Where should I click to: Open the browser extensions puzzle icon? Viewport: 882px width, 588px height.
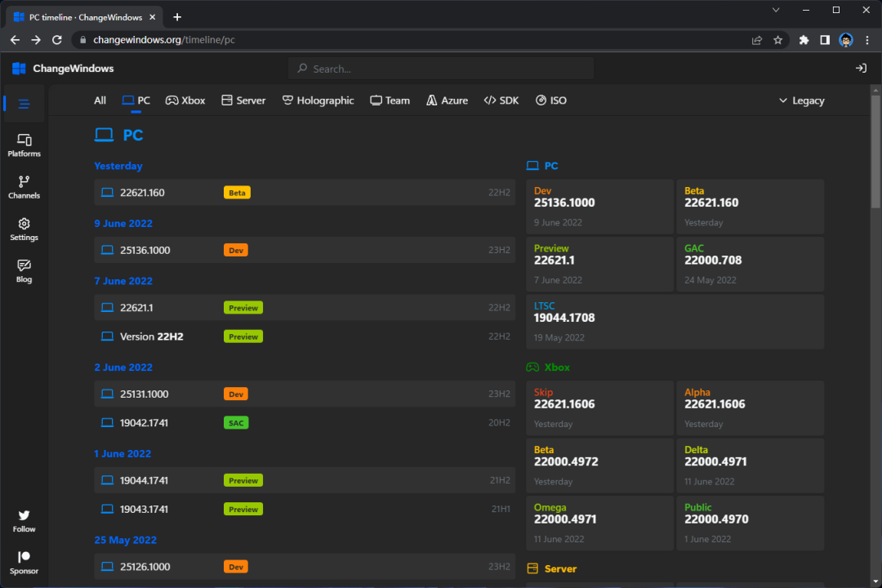point(804,40)
